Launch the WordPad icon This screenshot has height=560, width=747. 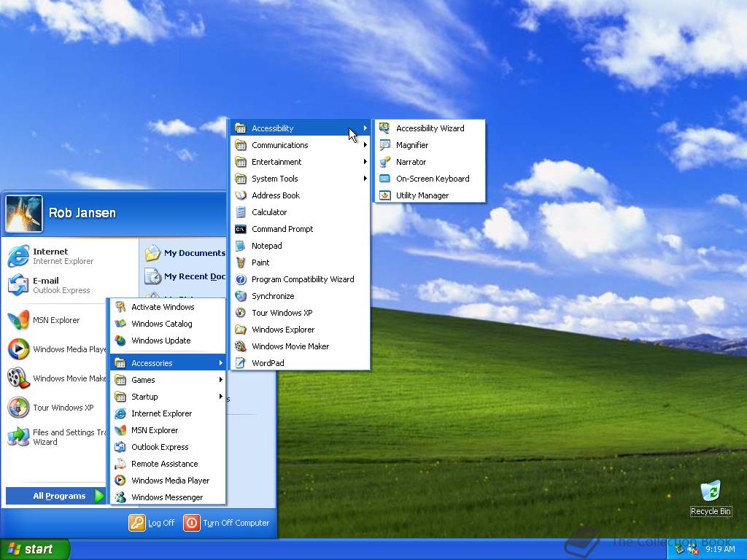tap(241, 363)
